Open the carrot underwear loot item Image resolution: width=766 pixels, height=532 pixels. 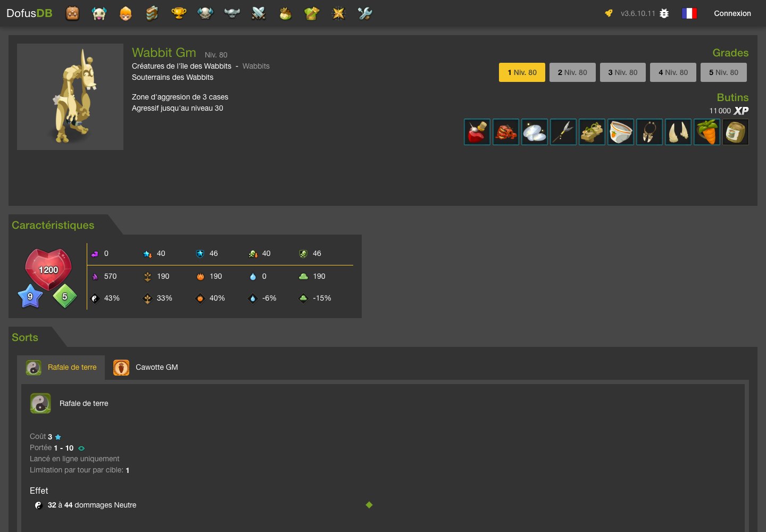tap(621, 132)
